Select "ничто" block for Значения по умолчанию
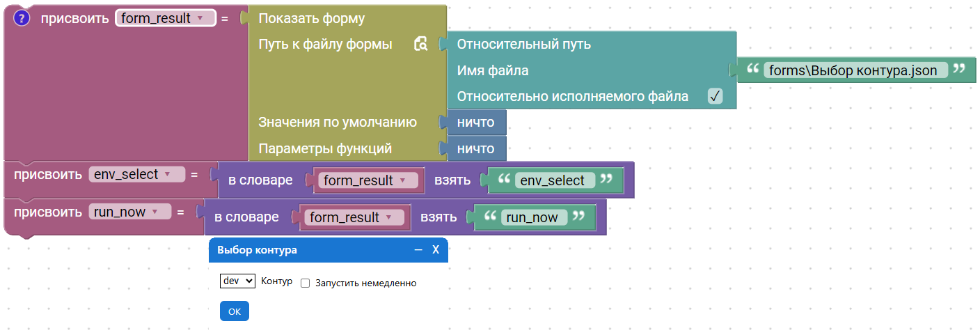The image size is (980, 335). click(x=475, y=123)
